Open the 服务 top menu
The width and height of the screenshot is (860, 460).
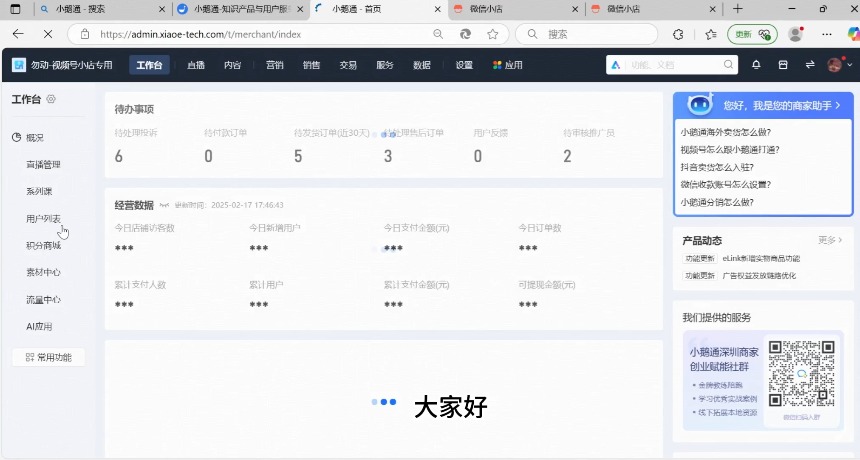384,65
